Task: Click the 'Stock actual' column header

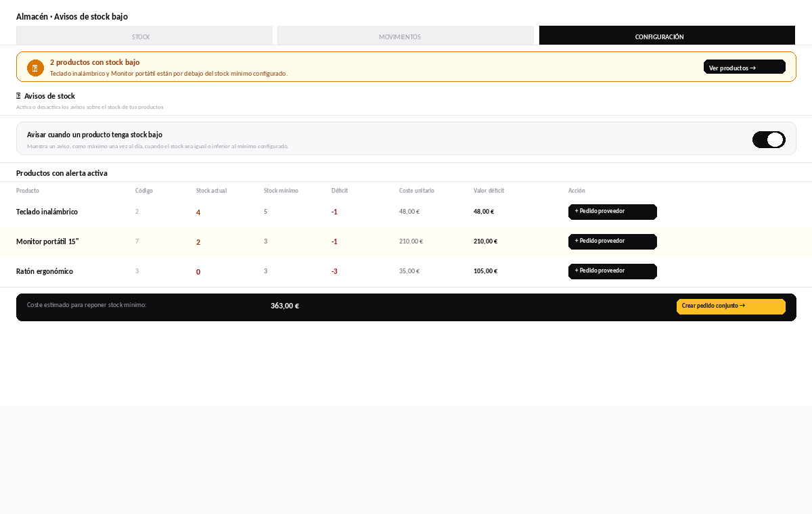Action: pyautogui.click(x=211, y=191)
